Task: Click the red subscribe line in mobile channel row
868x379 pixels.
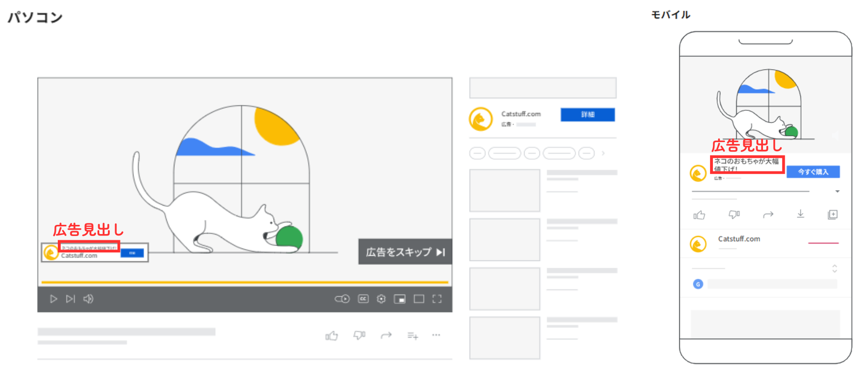Action: point(823,243)
